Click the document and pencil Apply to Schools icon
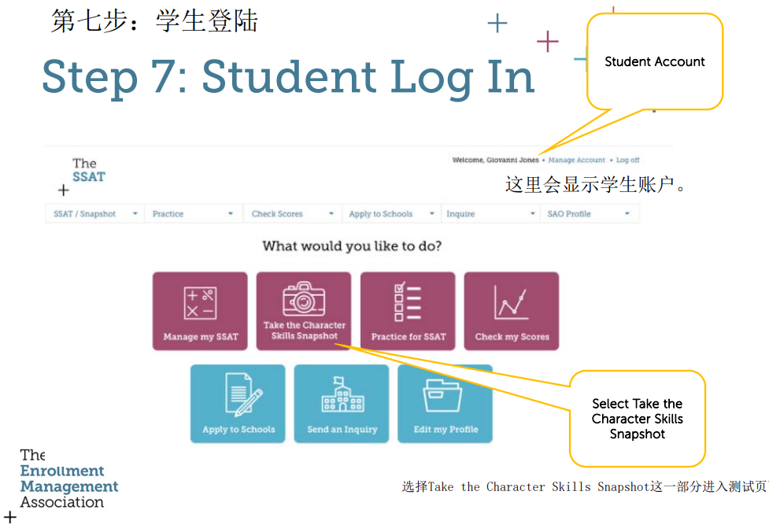The image size is (769, 532). [x=244, y=395]
